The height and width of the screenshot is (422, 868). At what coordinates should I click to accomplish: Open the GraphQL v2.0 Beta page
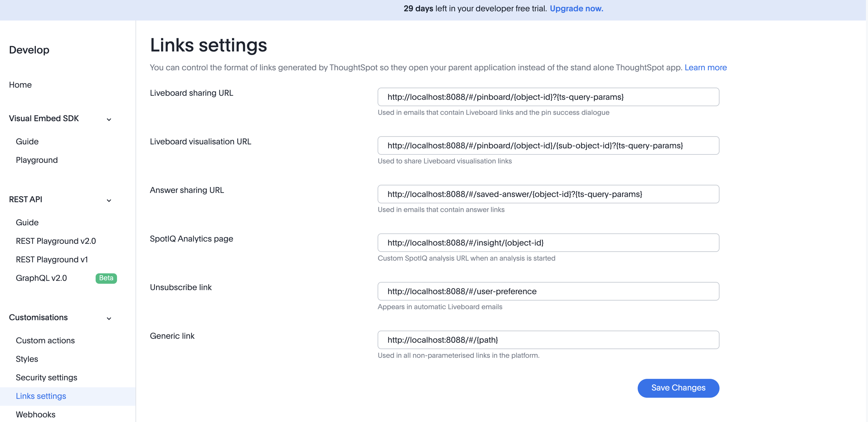pyautogui.click(x=41, y=278)
